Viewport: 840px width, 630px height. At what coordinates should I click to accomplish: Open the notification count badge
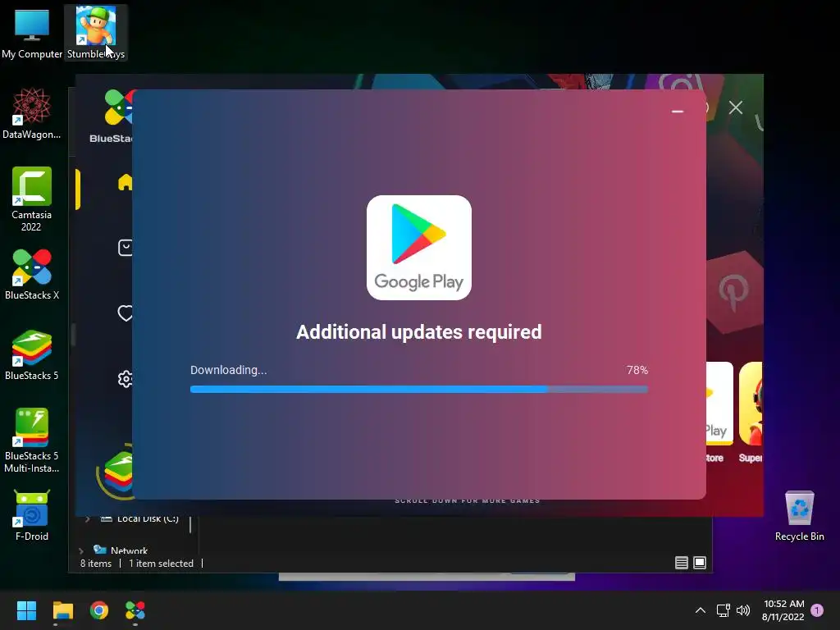[817, 610]
